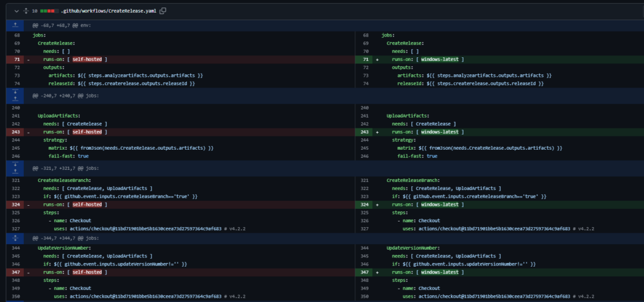Viewport: 644px width, 302px height.
Task: Copy the CreateRelease.yaml file path
Action: [x=163, y=11]
